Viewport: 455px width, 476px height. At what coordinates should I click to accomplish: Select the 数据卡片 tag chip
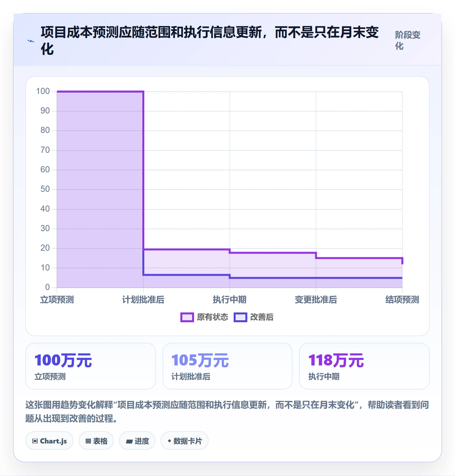pos(185,441)
